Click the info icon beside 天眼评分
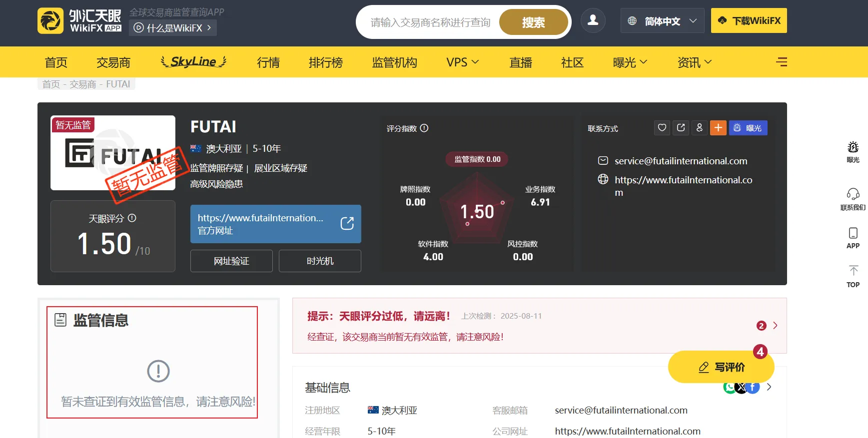The image size is (868, 438). pyautogui.click(x=132, y=218)
